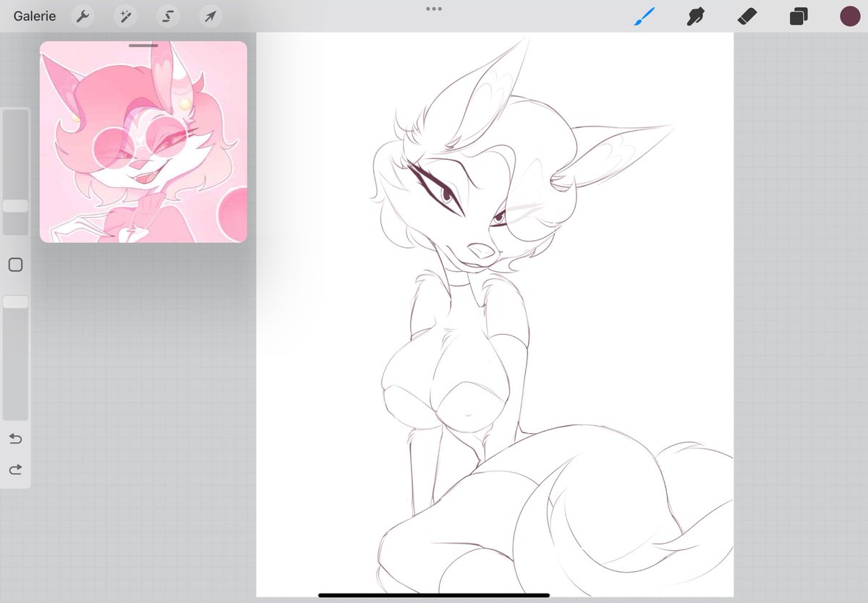Open the Galerie view
Viewport: 868px width, 603px height.
[35, 16]
